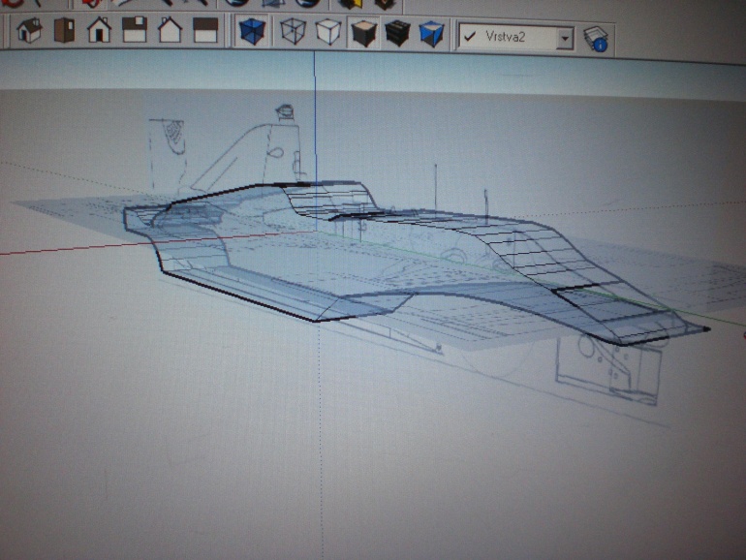Image resolution: width=746 pixels, height=560 pixels.
Task: Switch to the Top view
Action: (64, 30)
